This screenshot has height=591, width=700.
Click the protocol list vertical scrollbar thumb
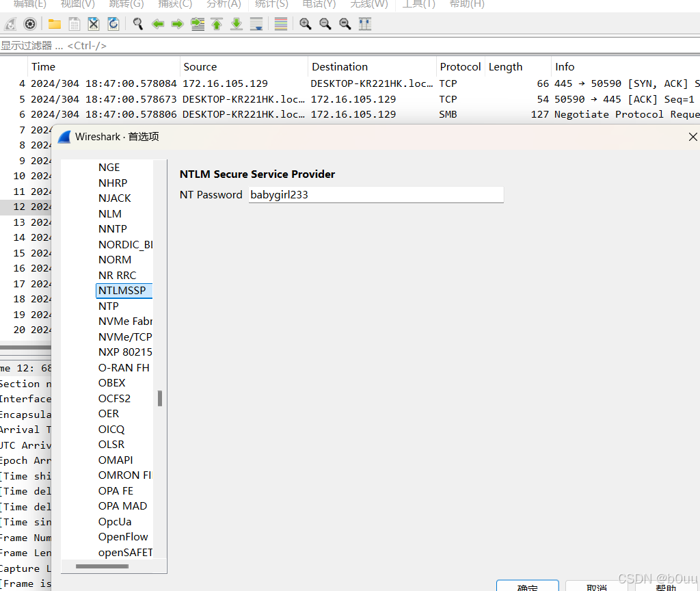[160, 399]
